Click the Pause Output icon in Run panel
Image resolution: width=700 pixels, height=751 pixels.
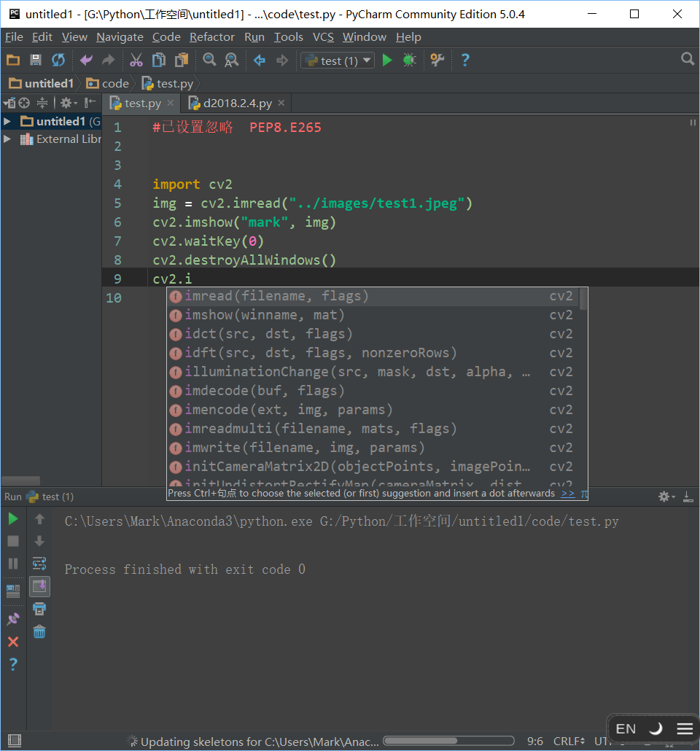pyautogui.click(x=13, y=564)
